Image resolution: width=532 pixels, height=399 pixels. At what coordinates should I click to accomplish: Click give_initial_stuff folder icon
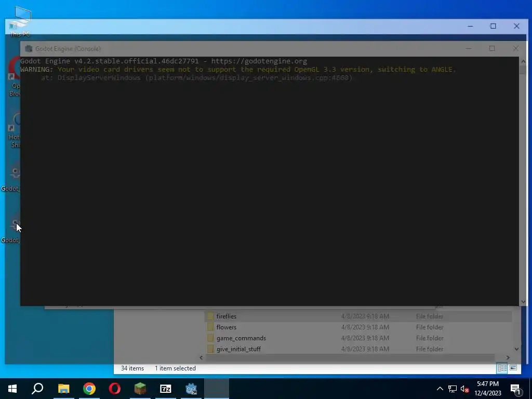coord(210,349)
